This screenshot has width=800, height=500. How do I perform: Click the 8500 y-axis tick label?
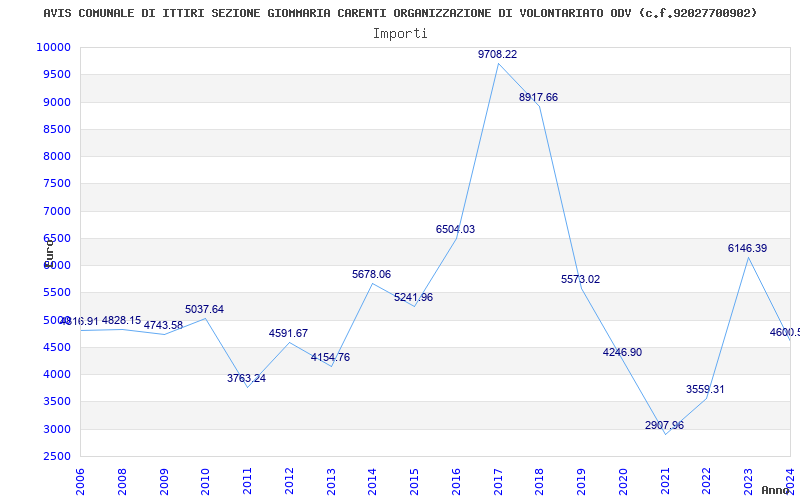coord(56,129)
